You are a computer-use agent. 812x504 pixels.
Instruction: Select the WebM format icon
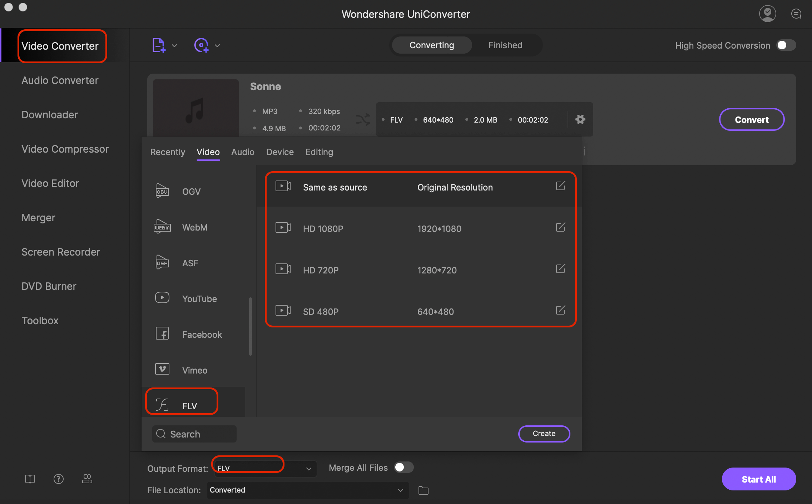(x=163, y=227)
